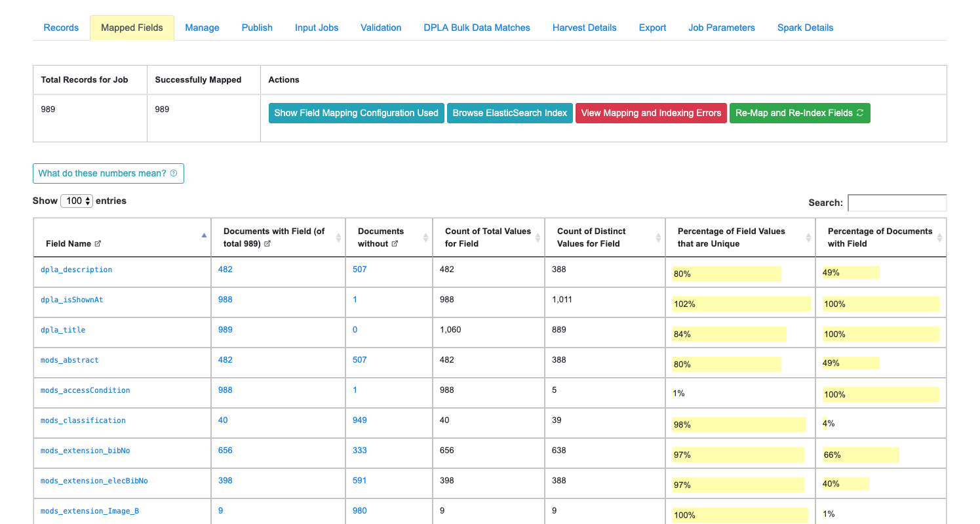Switch to the Validation tab
980x524 pixels.
[381, 28]
